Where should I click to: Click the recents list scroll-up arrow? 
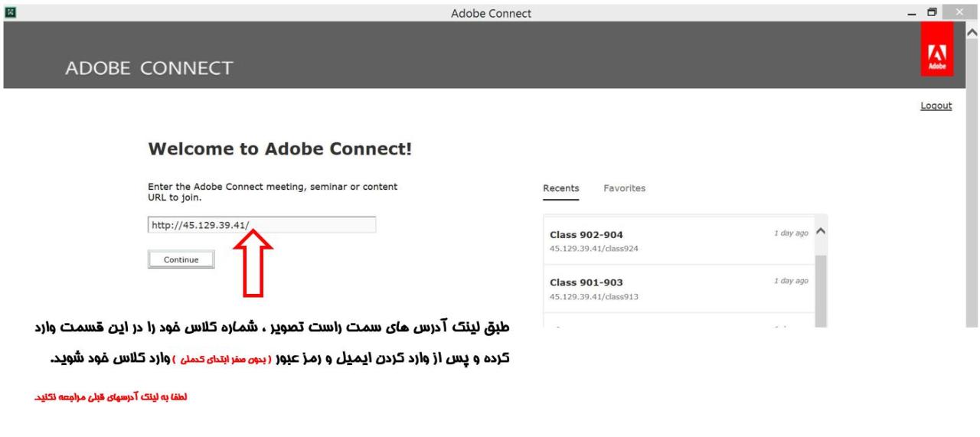822,230
